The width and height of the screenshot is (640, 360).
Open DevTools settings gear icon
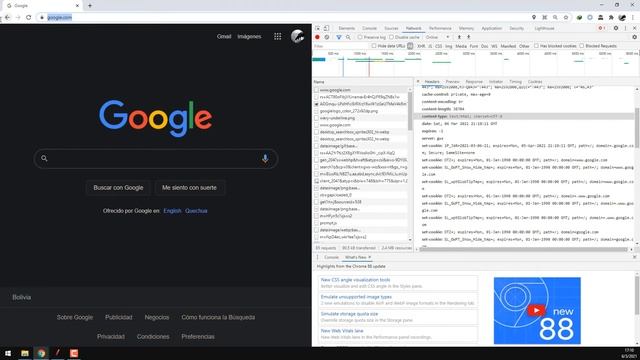click(x=616, y=28)
